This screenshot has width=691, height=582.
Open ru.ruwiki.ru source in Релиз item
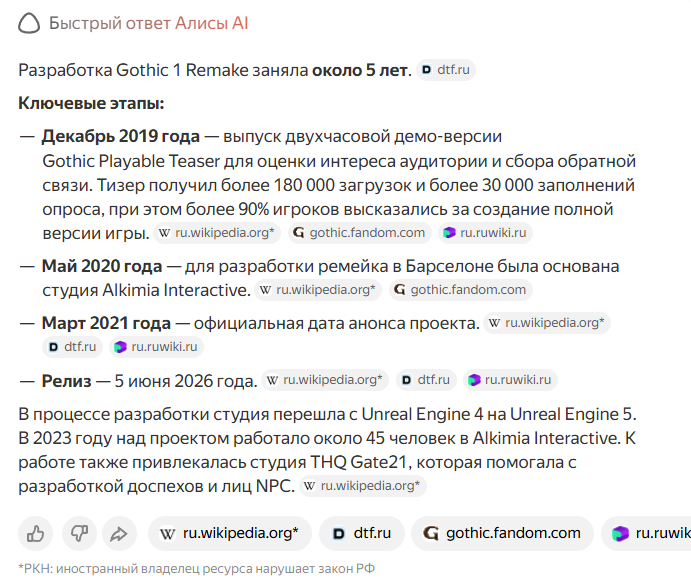(x=510, y=380)
